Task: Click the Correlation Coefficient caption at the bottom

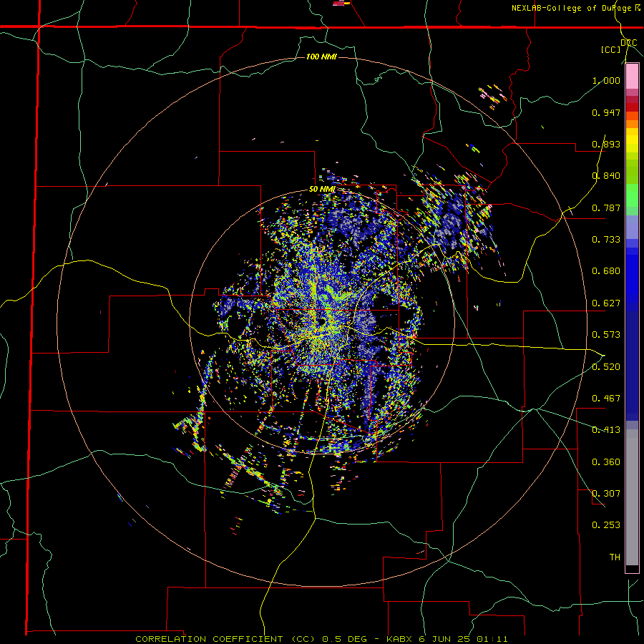Action: [x=321, y=639]
